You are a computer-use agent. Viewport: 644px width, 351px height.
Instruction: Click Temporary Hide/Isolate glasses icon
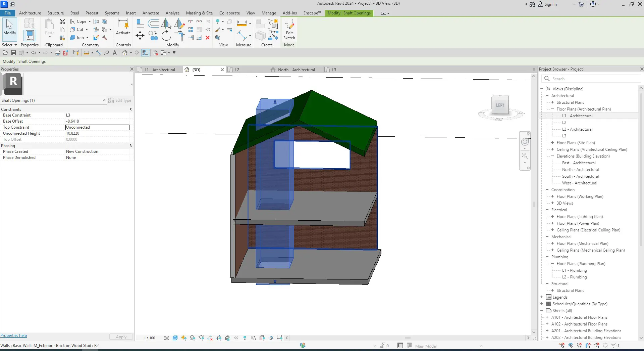pyautogui.click(x=236, y=338)
